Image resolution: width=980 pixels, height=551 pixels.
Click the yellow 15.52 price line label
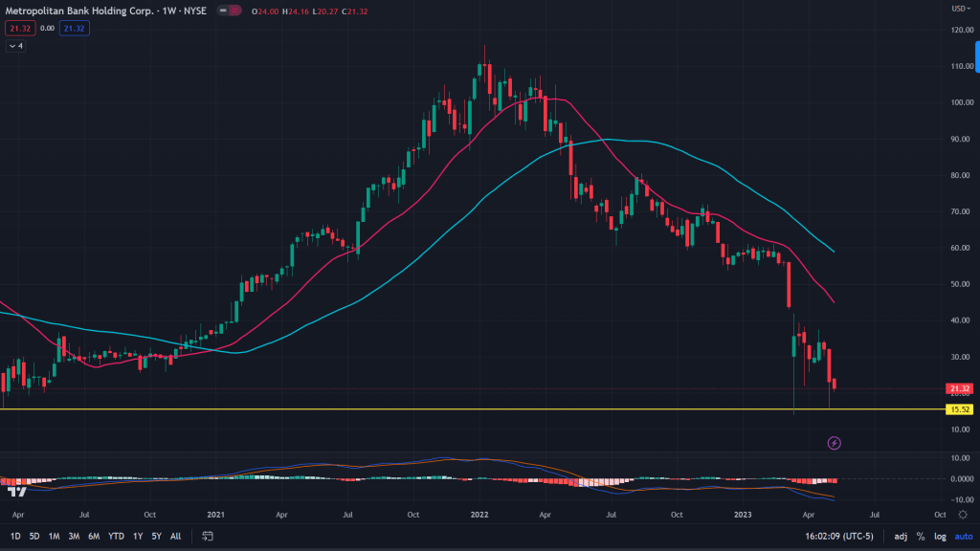tap(958, 409)
